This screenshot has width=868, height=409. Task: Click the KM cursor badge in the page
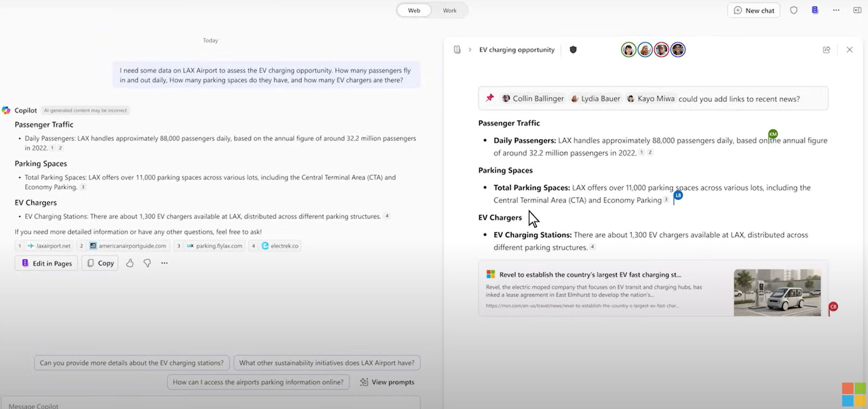[x=773, y=134]
